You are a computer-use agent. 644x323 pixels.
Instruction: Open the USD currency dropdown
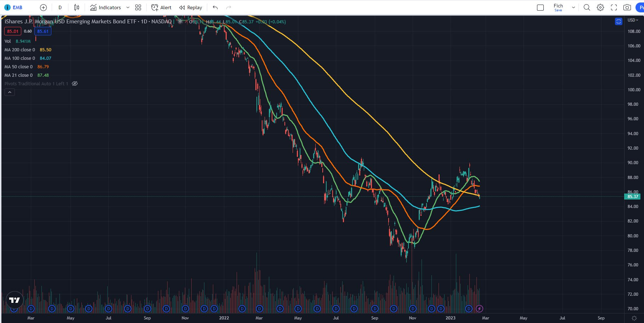coord(633,20)
